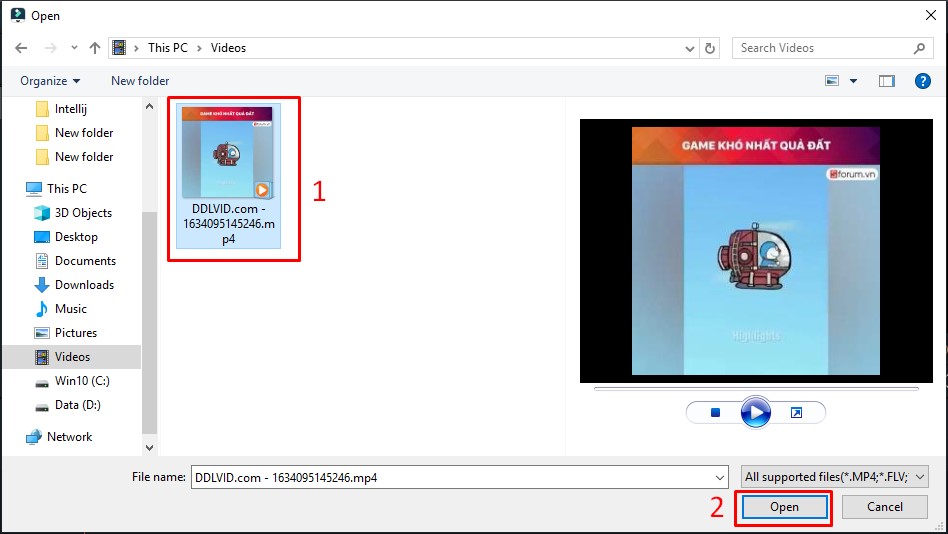This screenshot has width=948, height=534.
Task: Click the Up one level arrow
Action: (x=95, y=48)
